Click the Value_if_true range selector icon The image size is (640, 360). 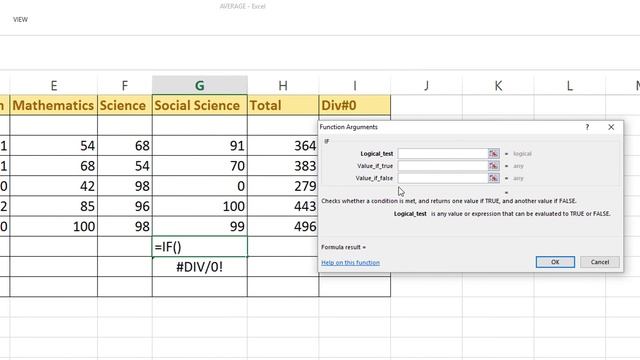coord(493,166)
